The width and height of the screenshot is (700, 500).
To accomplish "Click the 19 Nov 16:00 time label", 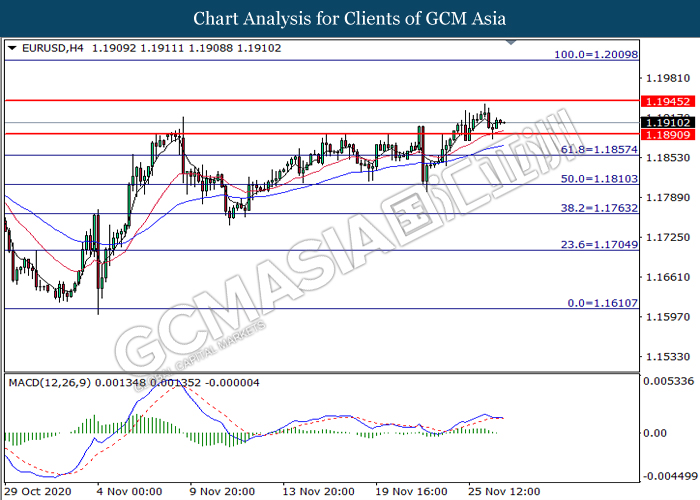I will (x=411, y=492).
